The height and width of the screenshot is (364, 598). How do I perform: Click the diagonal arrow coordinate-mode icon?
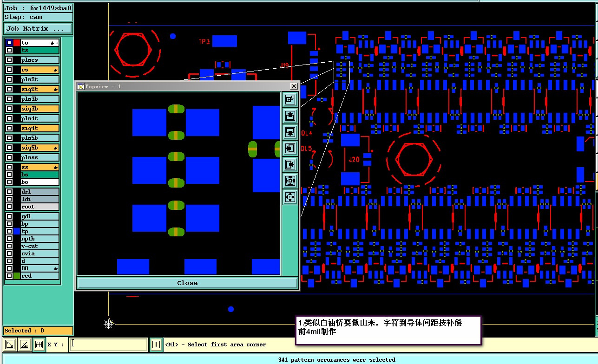pos(10,344)
